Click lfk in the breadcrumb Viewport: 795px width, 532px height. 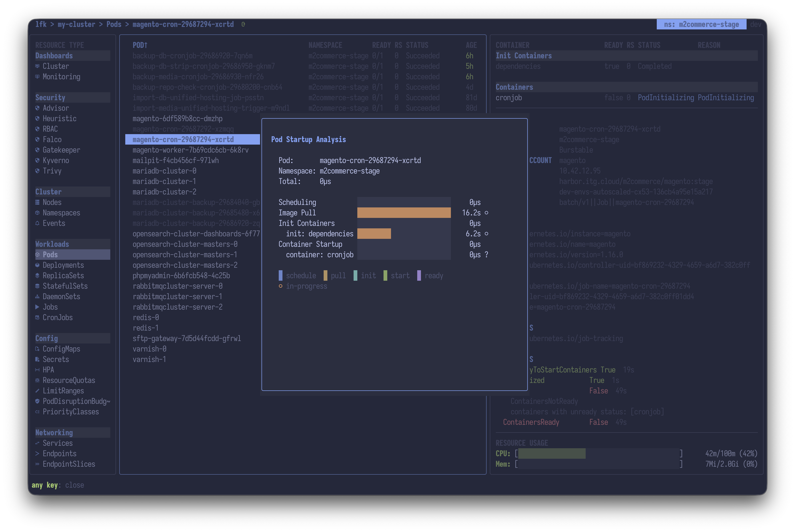point(41,24)
